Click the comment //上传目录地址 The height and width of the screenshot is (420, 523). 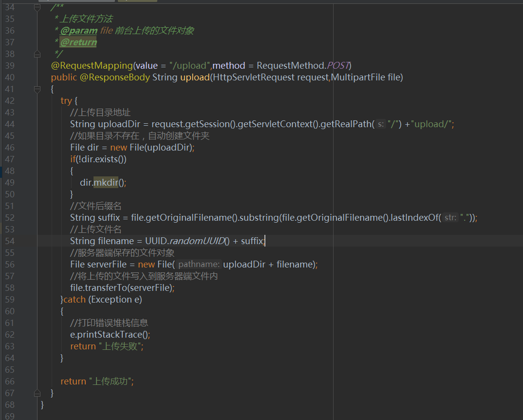coord(100,113)
